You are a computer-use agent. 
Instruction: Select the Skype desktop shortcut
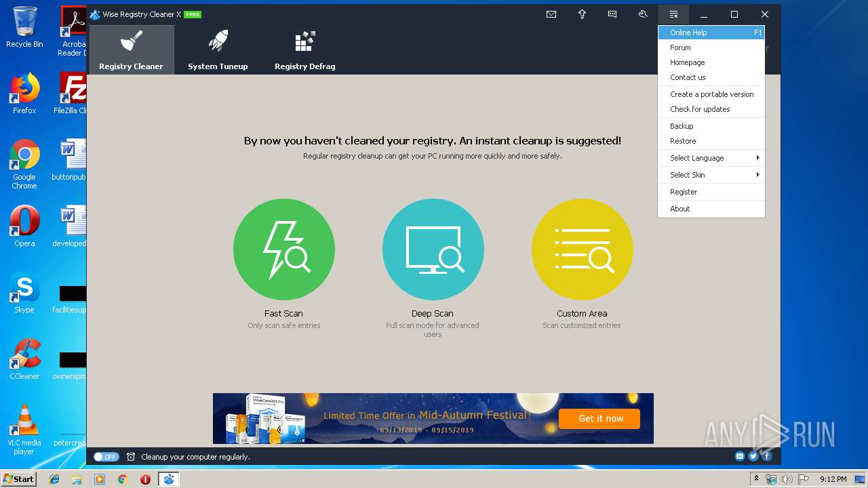click(24, 293)
